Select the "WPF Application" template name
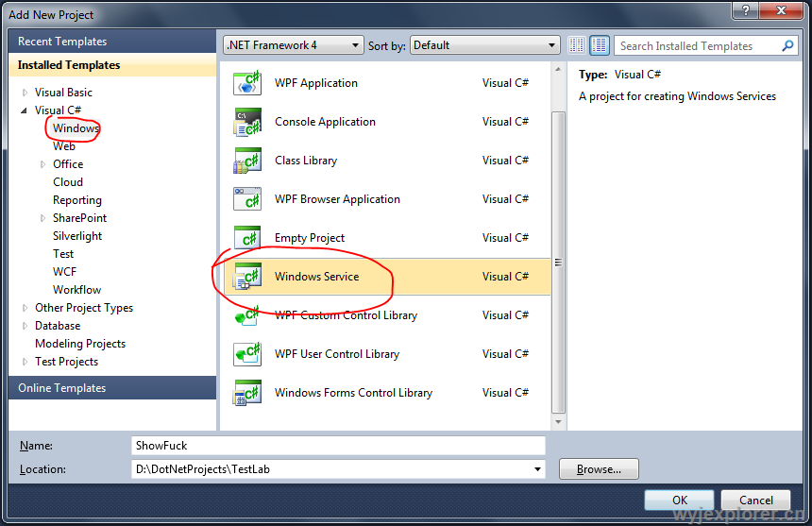Screen dimensions: 812x526 click(x=316, y=83)
